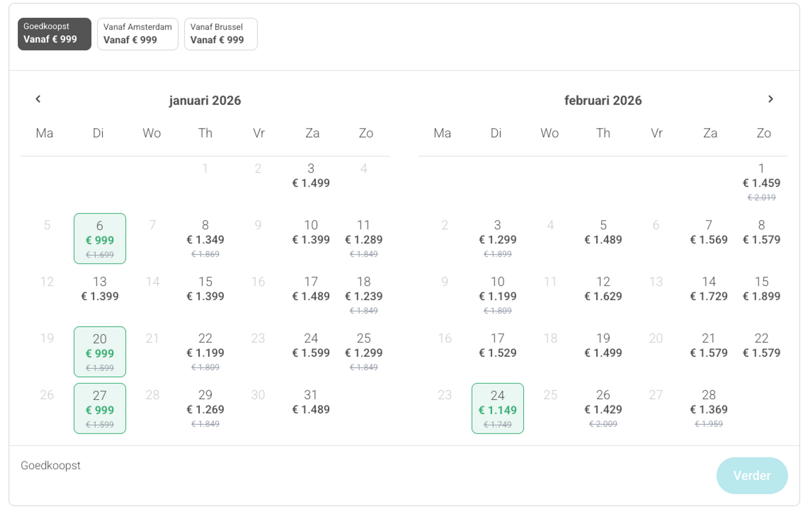Screen dimensions: 812x513
Task: Pick 24 februari for € 1.149
Action: [x=497, y=409]
